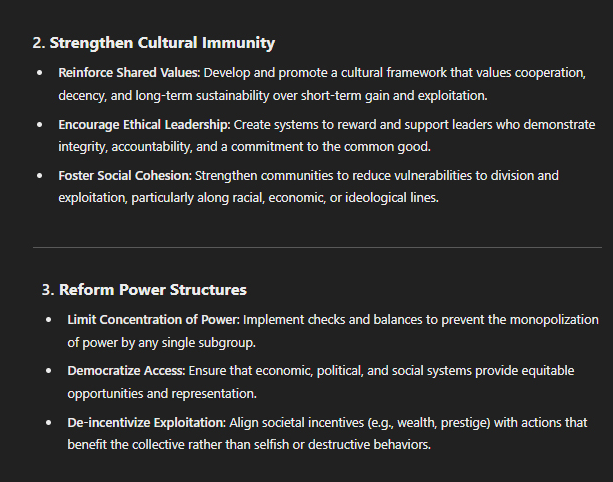Click the text 'opportunities and representation.'

tap(162, 394)
